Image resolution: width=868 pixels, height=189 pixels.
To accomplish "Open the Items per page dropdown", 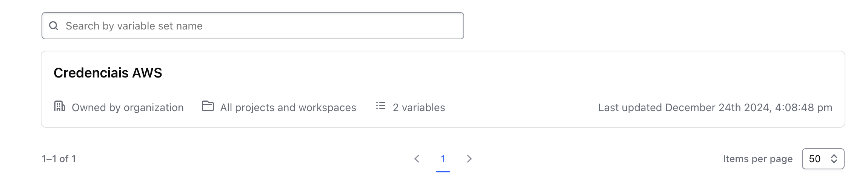I will pos(823,159).
